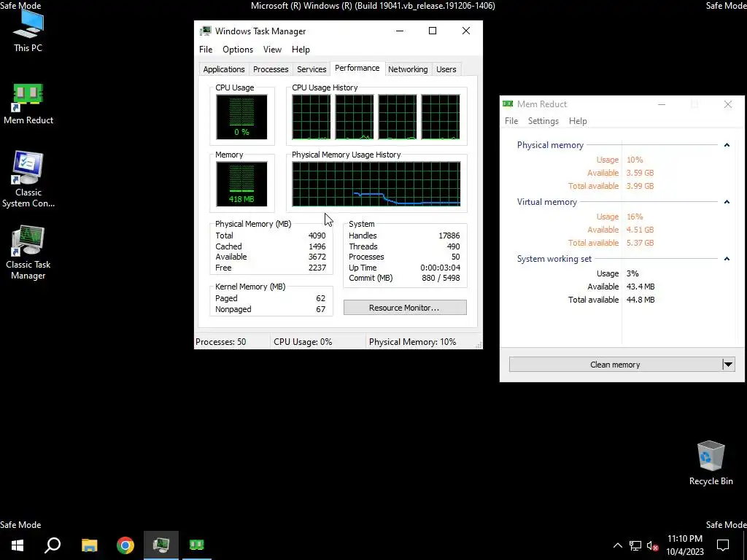Open the Clean memory dropdown arrow
This screenshot has height=560, width=747.
[729, 365]
